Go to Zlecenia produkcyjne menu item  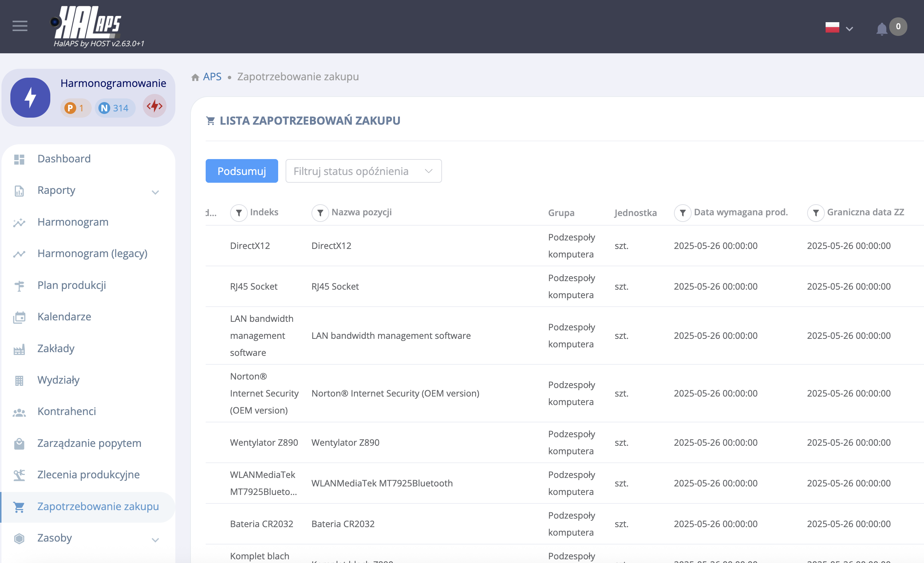(88, 475)
